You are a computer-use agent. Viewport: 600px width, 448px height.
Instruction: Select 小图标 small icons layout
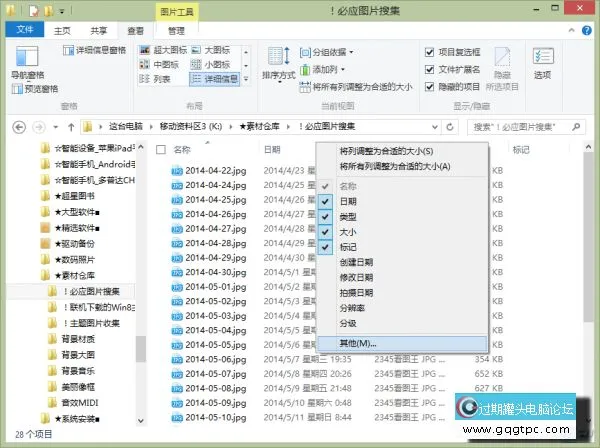coord(211,65)
